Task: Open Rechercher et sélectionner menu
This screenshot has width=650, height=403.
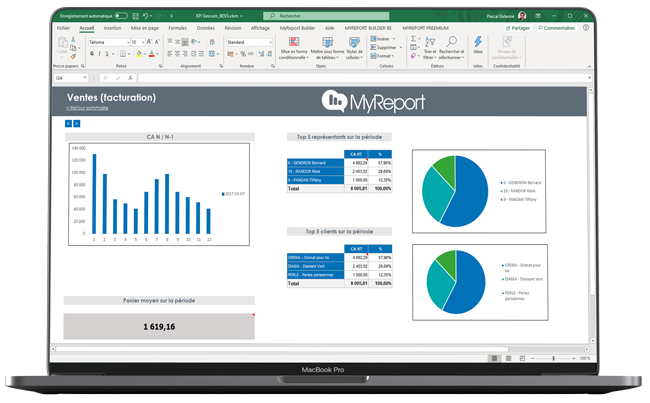Action: click(x=451, y=48)
